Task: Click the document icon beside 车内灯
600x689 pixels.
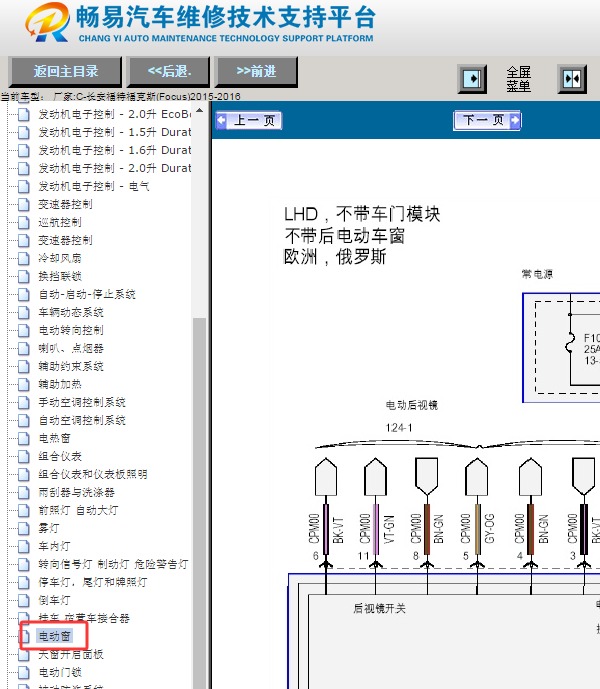Action: click(24, 547)
